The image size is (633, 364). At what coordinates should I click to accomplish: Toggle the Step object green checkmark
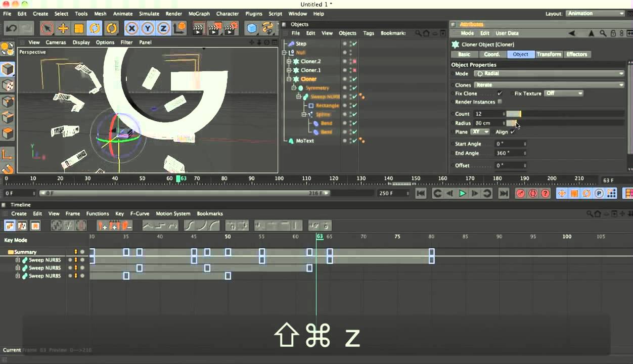(354, 44)
